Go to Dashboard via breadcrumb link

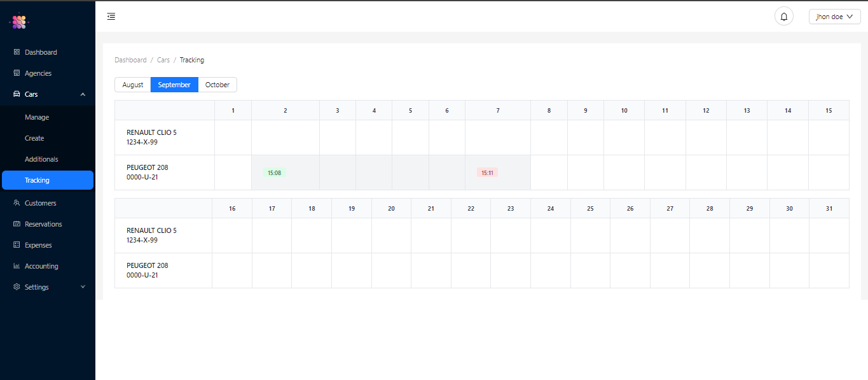coord(130,60)
